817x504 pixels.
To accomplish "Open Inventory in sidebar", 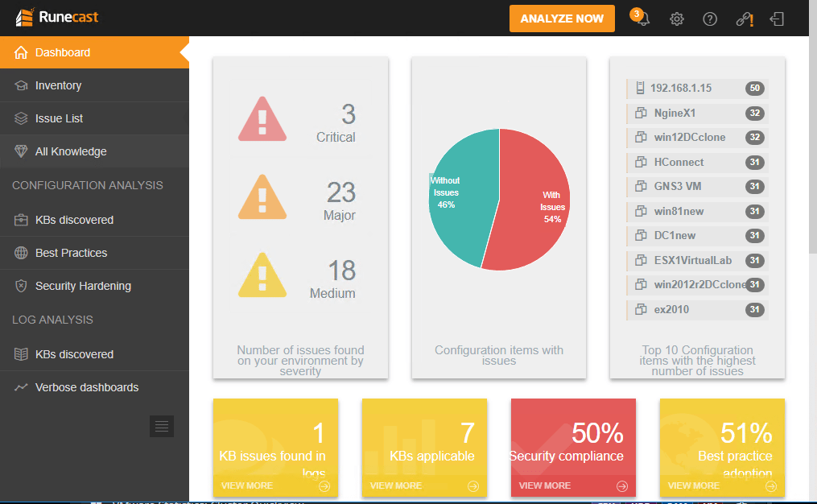I will (x=94, y=85).
